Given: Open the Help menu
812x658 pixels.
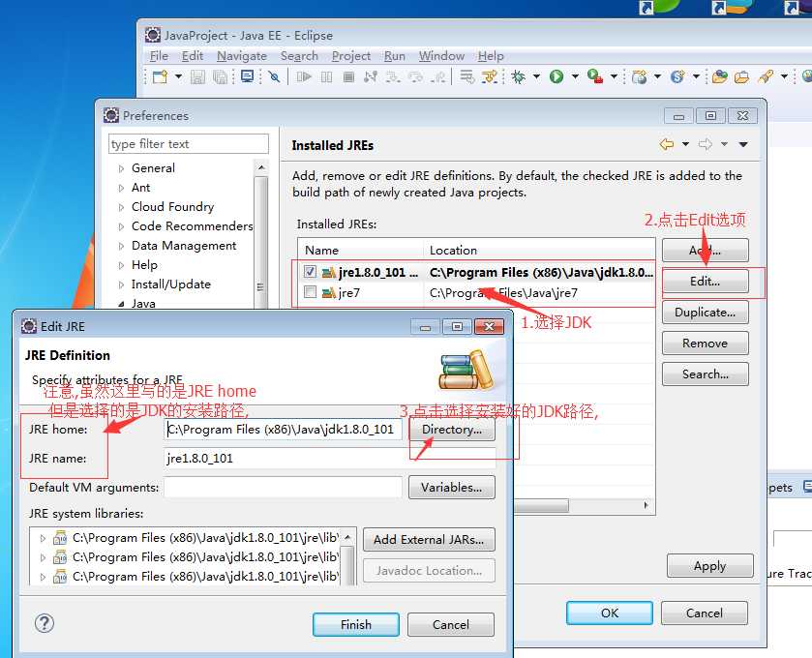Looking at the screenshot, I should 491,56.
